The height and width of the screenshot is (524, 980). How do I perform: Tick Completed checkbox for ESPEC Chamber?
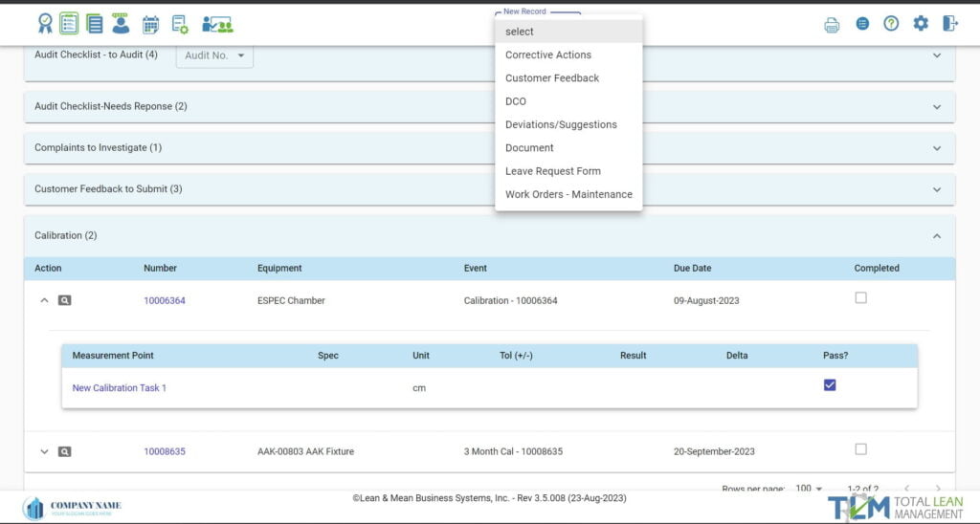860,298
